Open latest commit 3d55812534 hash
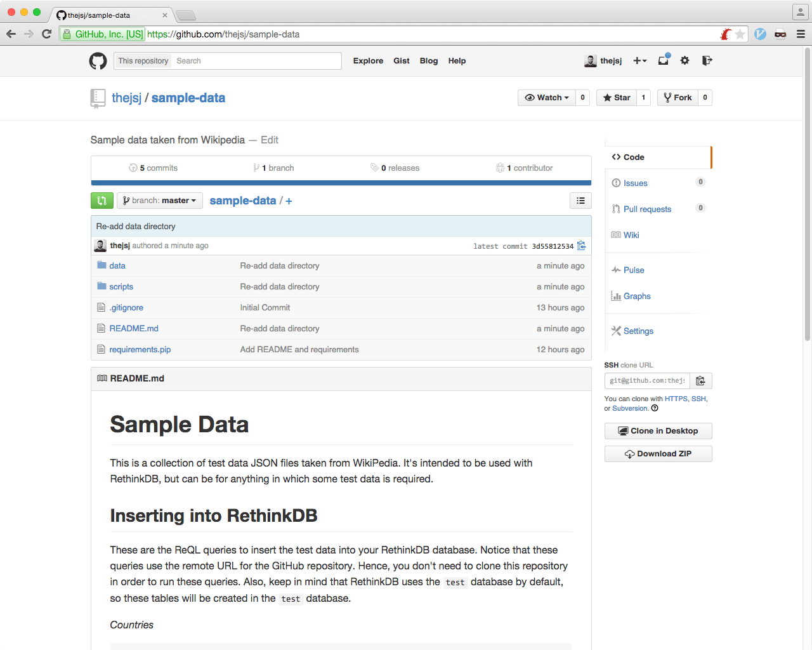 pyautogui.click(x=553, y=246)
